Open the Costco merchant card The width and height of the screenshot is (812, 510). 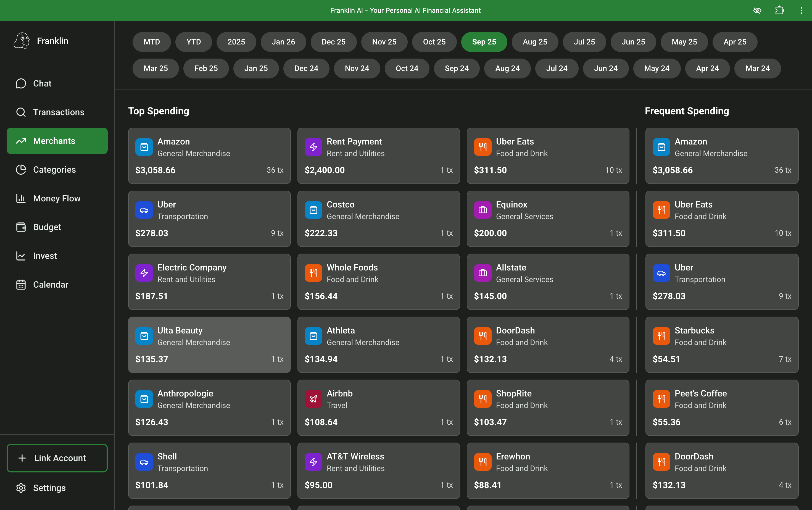pyautogui.click(x=379, y=219)
